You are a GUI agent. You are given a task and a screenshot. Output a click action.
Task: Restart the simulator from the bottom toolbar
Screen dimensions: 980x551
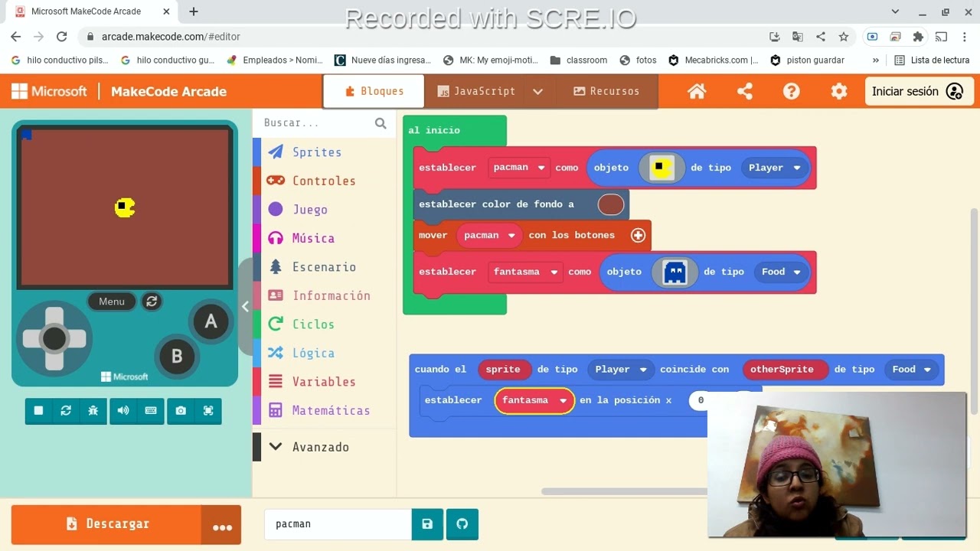[66, 411]
